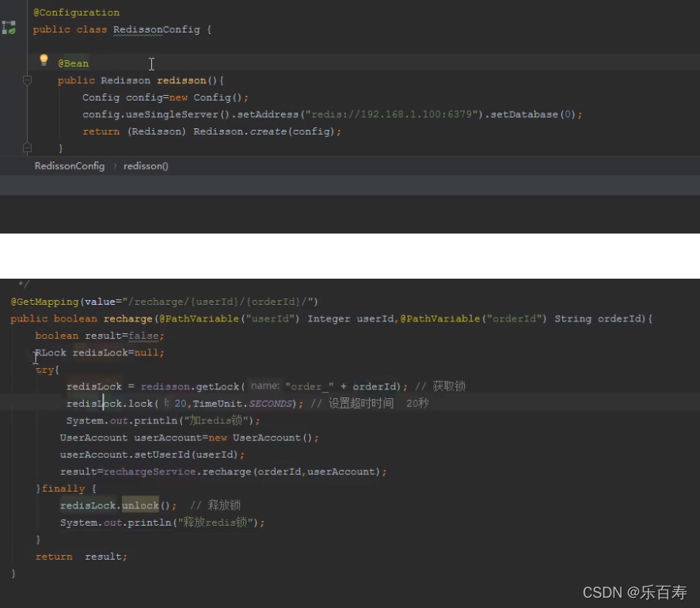The height and width of the screenshot is (608, 700).
Task: Click the redisson.getLock call
Action: point(193,386)
